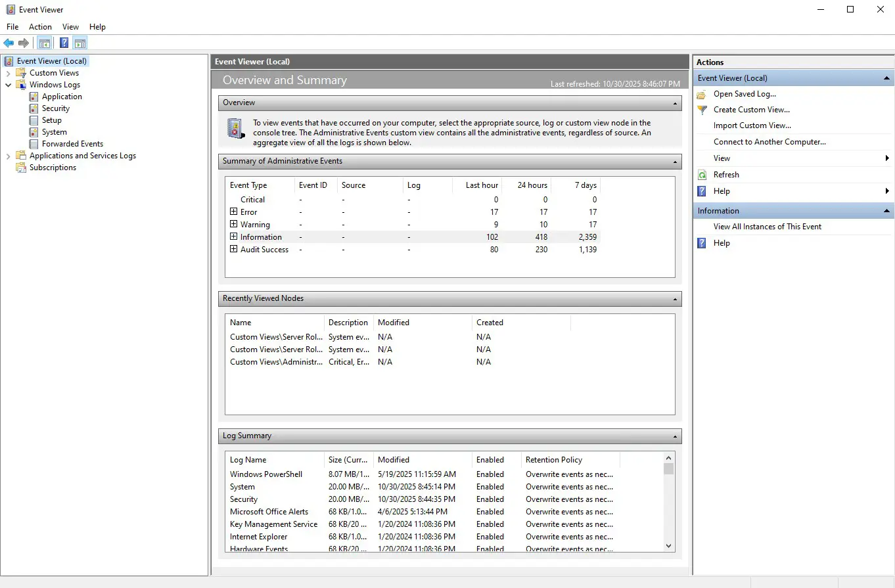
Task: Expand the Error event type row
Action: 233,212
